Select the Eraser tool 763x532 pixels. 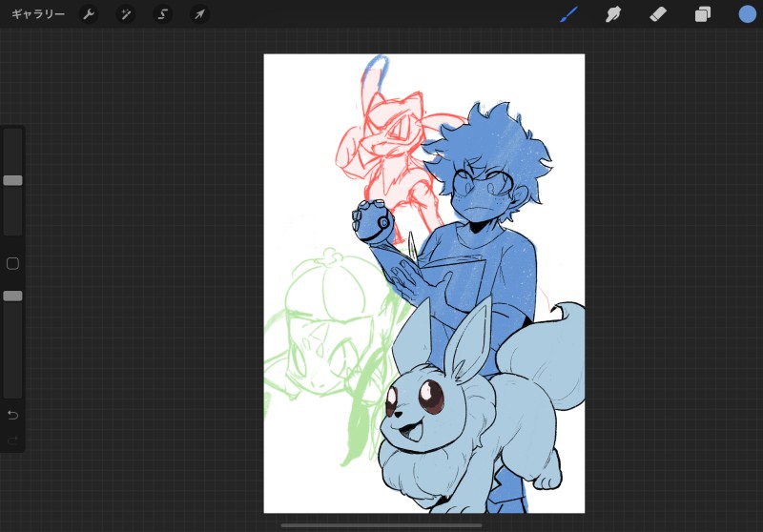pos(658,14)
